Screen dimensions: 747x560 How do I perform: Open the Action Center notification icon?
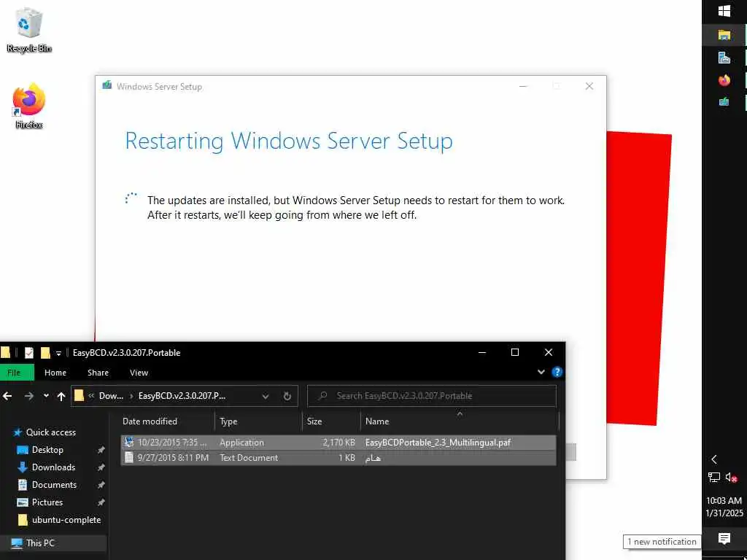(724, 539)
